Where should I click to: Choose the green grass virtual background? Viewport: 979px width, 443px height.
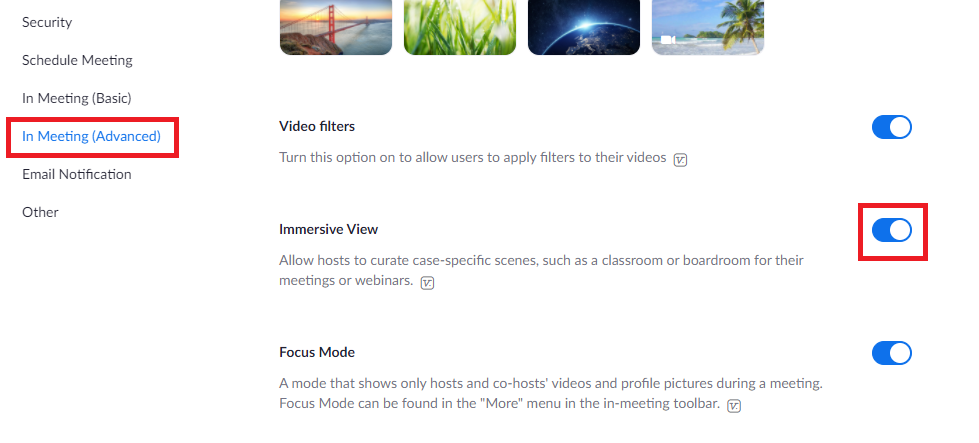point(459,26)
